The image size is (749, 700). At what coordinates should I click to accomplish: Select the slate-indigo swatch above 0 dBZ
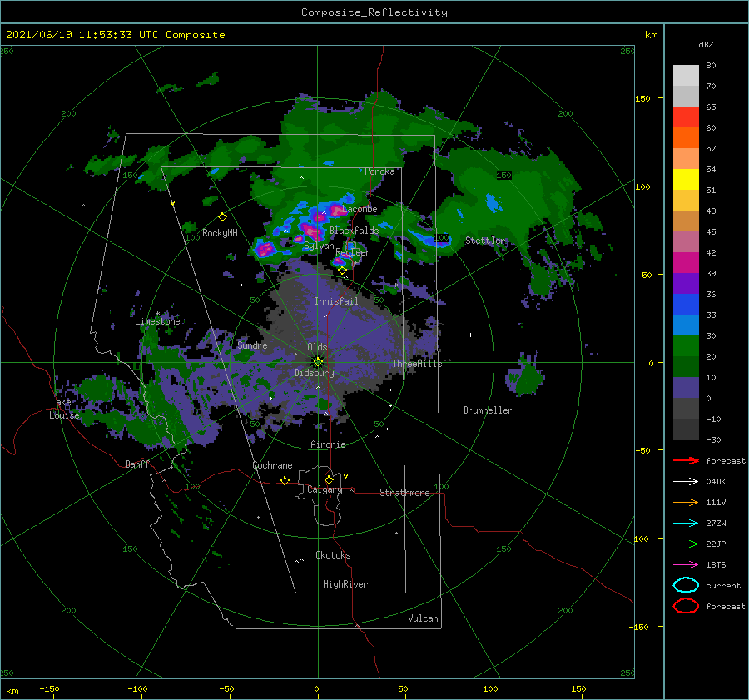click(686, 388)
